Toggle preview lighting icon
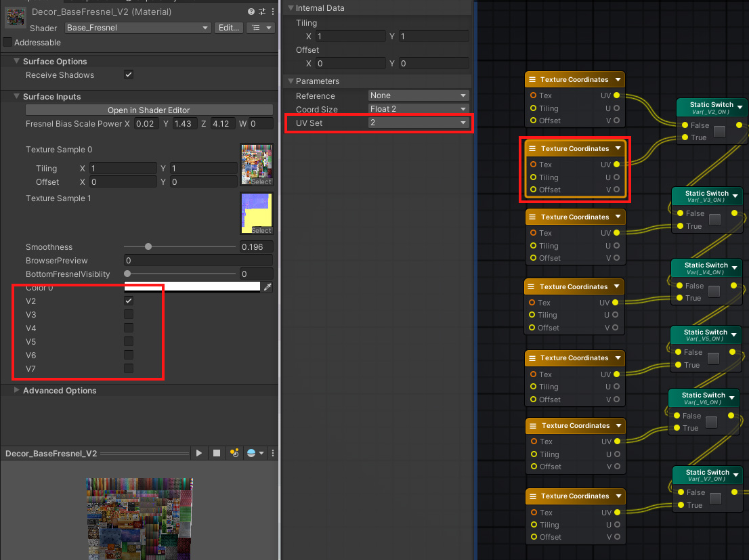This screenshot has width=749, height=560. [x=234, y=453]
